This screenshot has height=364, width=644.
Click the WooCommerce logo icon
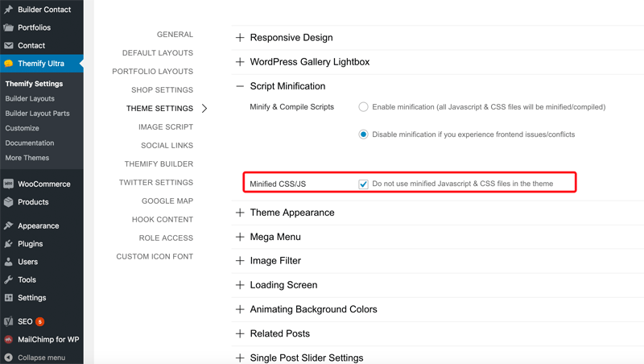[9, 184]
